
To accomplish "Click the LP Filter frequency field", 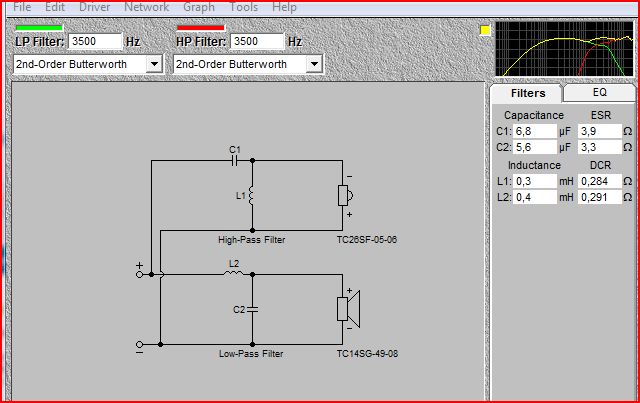I will (95, 41).
